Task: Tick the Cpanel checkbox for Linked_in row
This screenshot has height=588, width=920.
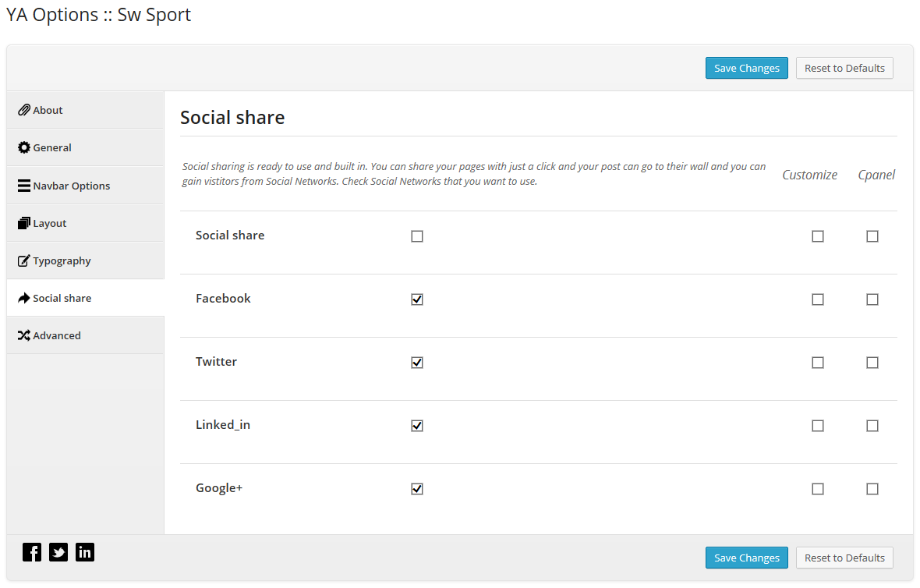Action: [x=872, y=426]
